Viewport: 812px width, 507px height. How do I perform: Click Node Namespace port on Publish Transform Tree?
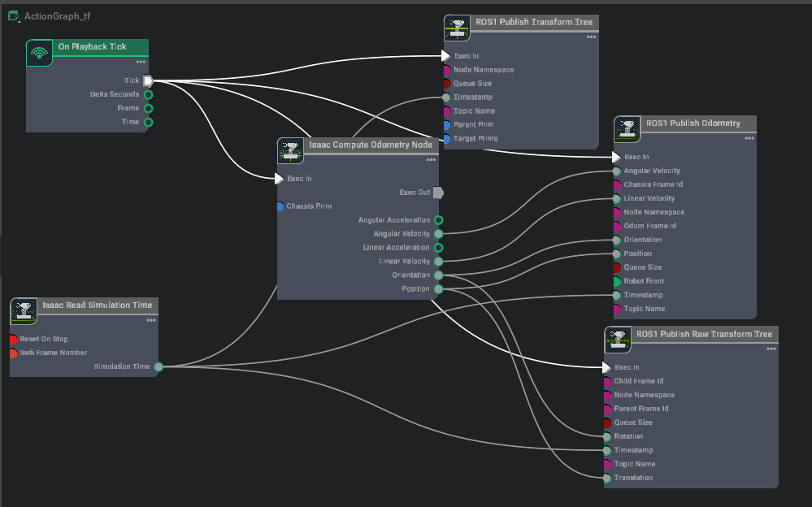click(447, 70)
